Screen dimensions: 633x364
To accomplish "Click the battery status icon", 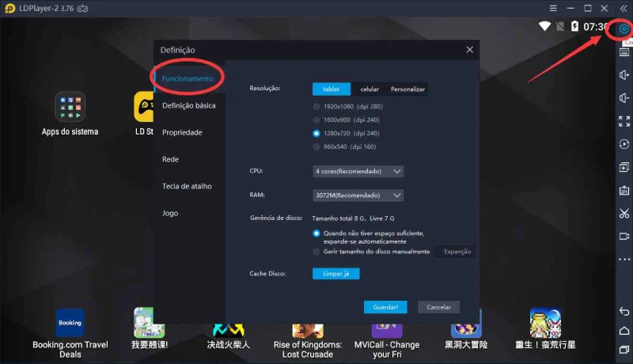I will pos(574,26).
